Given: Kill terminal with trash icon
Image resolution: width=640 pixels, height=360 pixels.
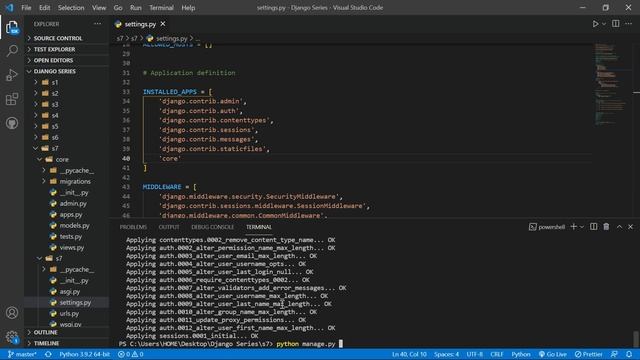Looking at the screenshot, I should [606, 227].
